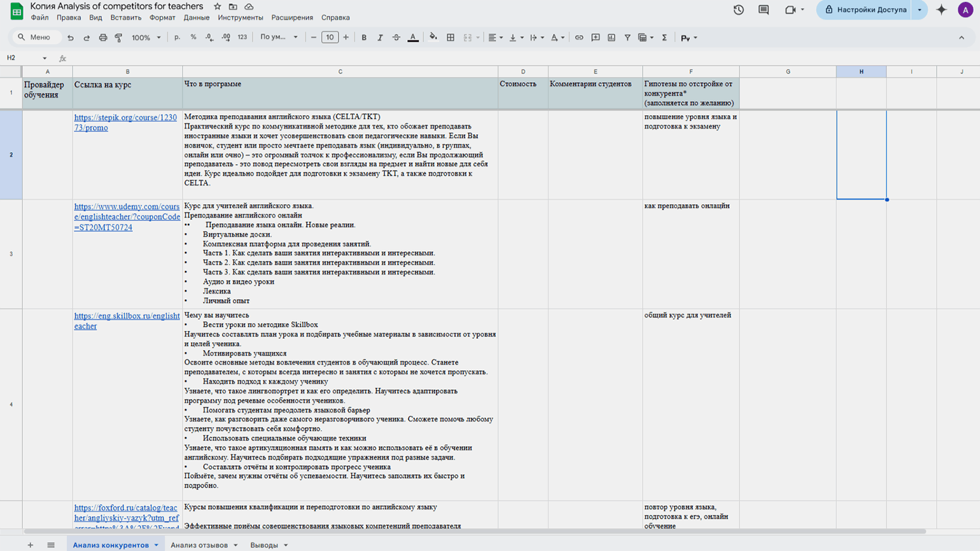Search menus Меню field
The image size is (980, 551).
(x=37, y=38)
